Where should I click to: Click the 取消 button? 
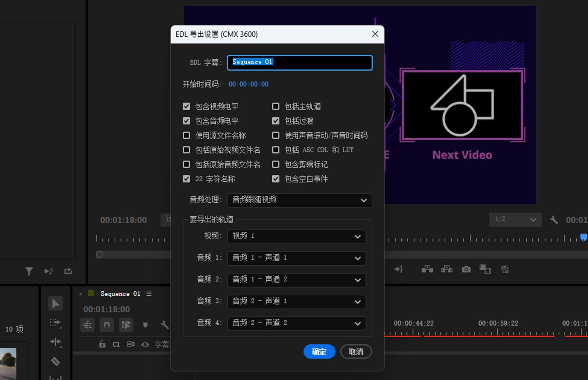click(x=355, y=352)
